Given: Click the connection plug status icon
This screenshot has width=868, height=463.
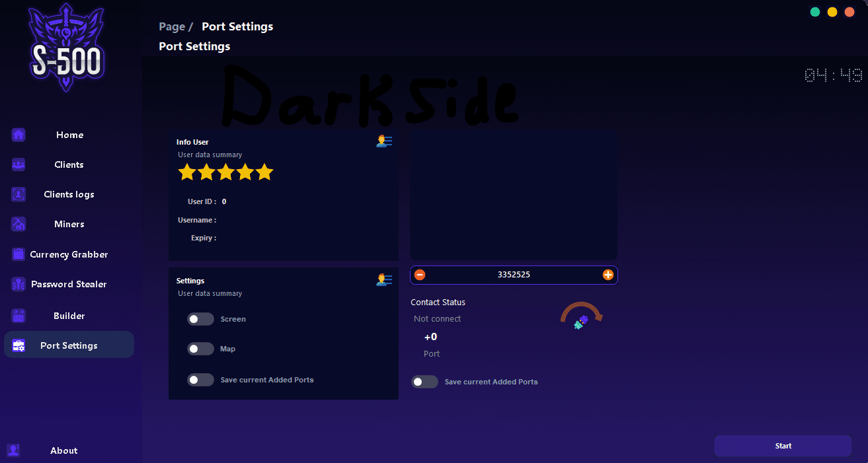Looking at the screenshot, I should tap(581, 322).
